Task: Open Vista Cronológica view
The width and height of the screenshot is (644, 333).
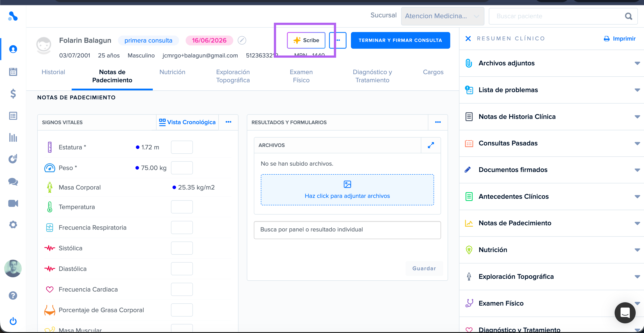Action: tap(187, 122)
